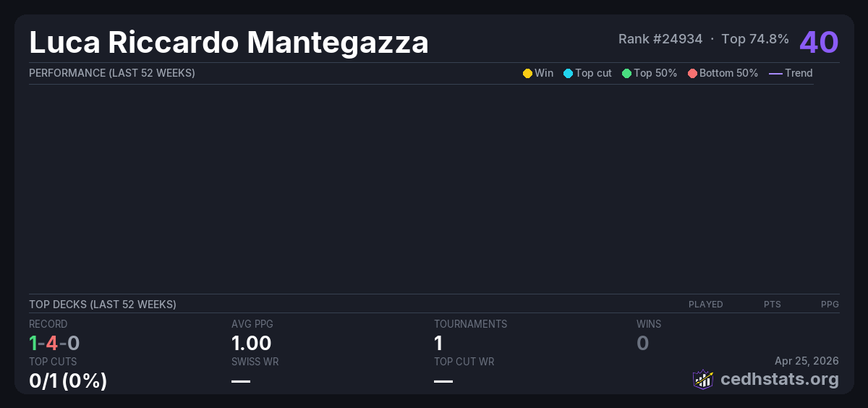Click the Apr 25, 2026 date
Image resolution: width=868 pixels, height=408 pixels.
pyautogui.click(x=807, y=361)
